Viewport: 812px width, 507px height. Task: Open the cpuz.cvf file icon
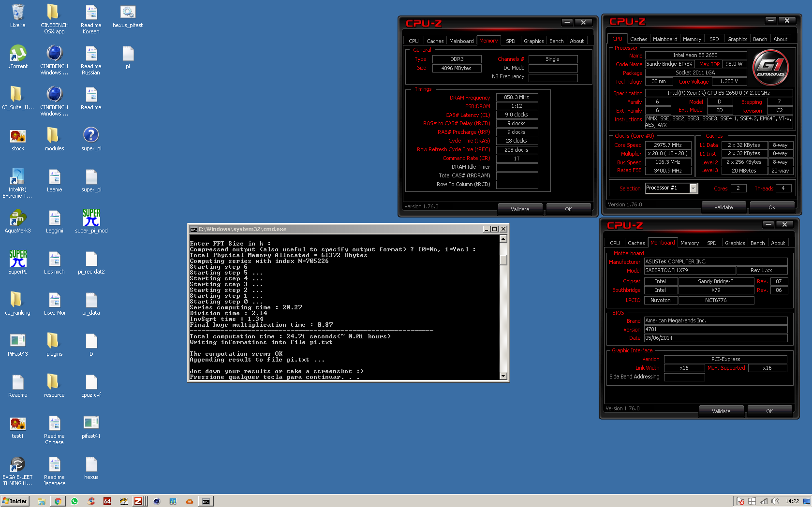point(91,385)
